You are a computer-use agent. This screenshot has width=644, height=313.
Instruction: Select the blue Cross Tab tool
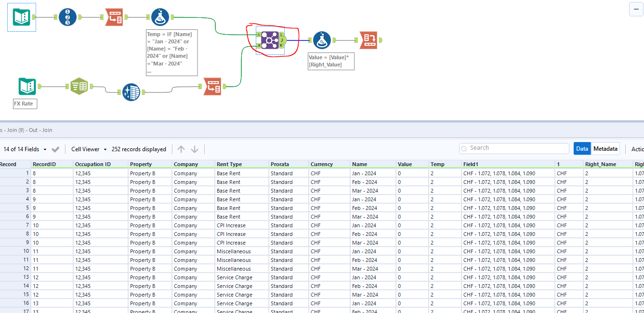(x=131, y=91)
